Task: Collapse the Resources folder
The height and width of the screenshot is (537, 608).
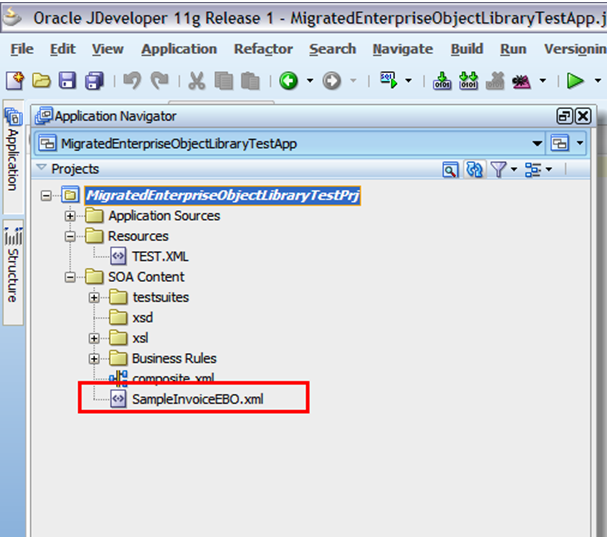Action: (70, 236)
